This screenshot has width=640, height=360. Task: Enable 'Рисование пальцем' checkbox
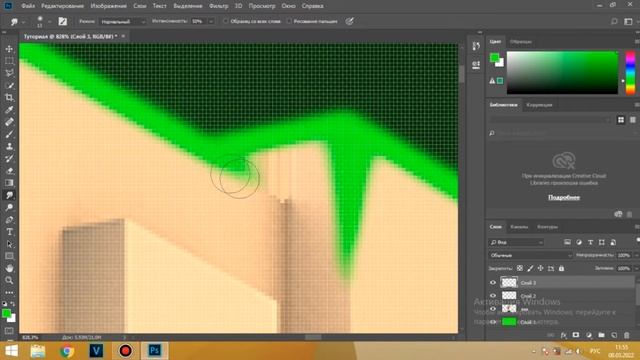(x=289, y=21)
